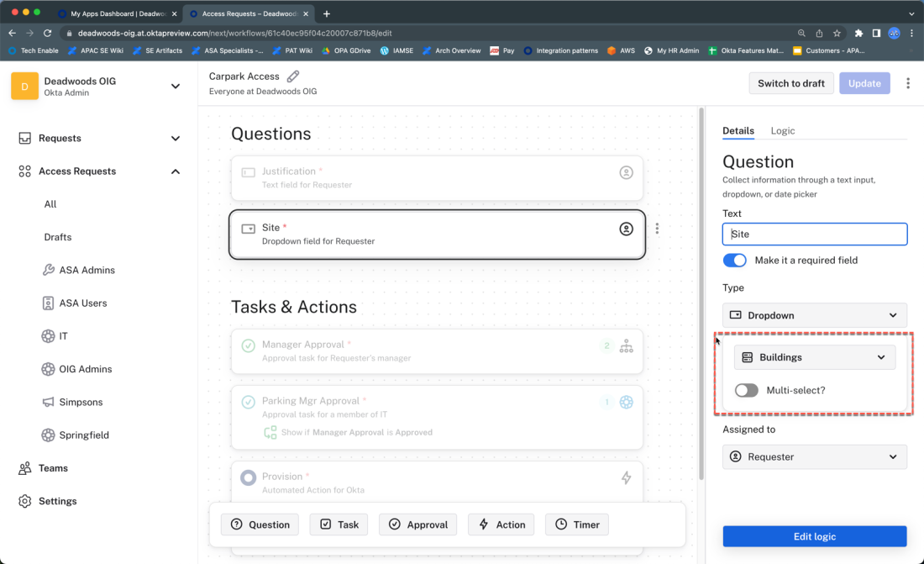
Task: Reload the page with browser refresh icon
Action: coord(48,33)
